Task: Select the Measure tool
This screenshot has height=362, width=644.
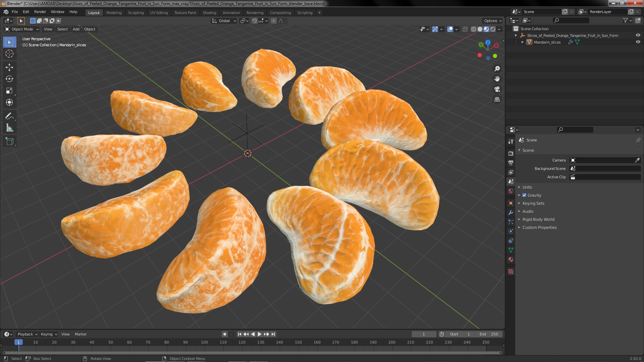Action: pos(9,128)
